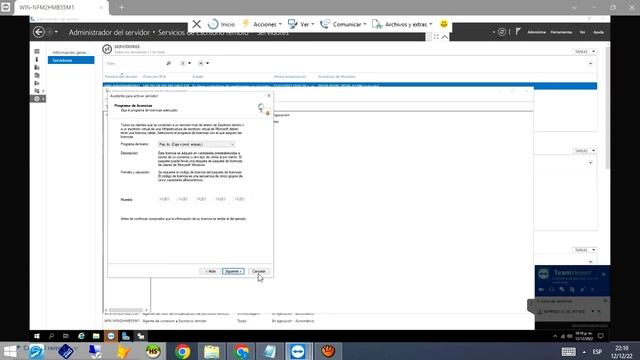The height and width of the screenshot is (360, 640).
Task: Click the yellow smiley feedback icon
Action: (444, 24)
